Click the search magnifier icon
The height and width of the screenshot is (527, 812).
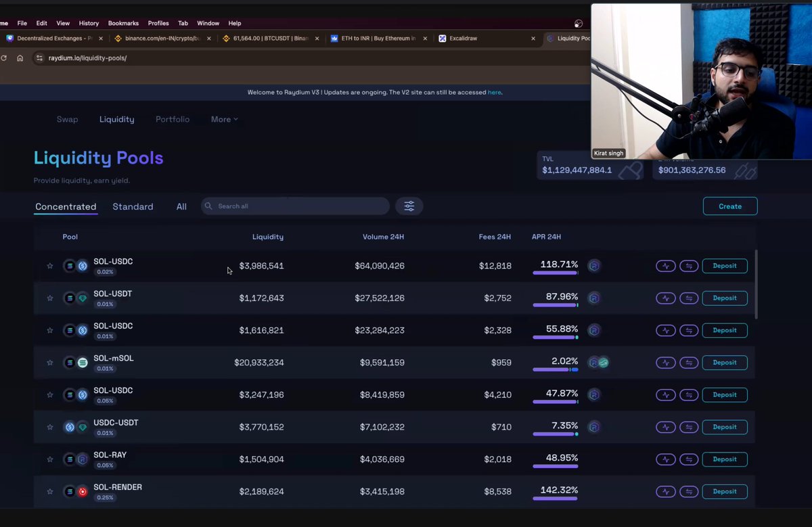[x=209, y=206]
